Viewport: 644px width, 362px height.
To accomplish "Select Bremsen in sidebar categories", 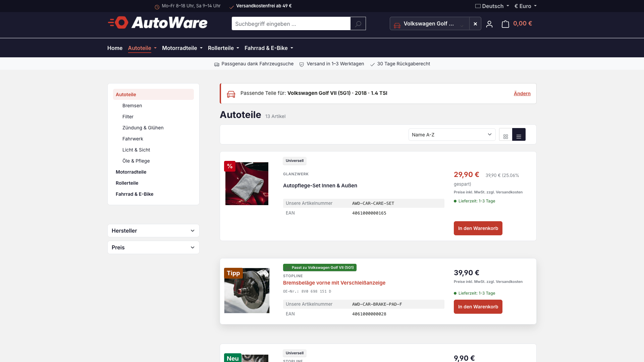I will point(132,106).
